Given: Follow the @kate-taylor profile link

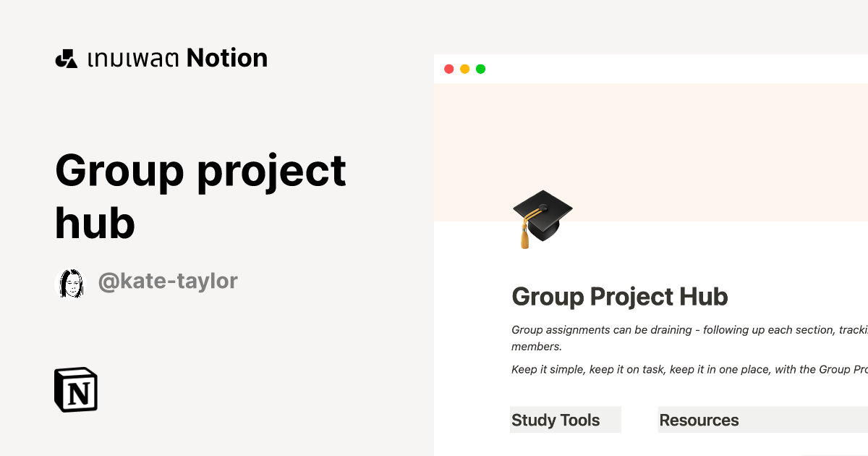Looking at the screenshot, I should pos(166,281).
